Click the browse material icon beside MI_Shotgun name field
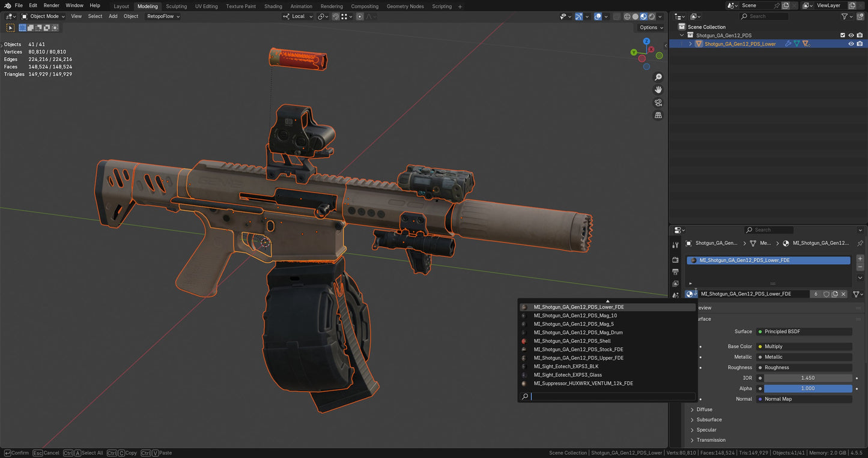This screenshot has width=868, height=458. 690,294
